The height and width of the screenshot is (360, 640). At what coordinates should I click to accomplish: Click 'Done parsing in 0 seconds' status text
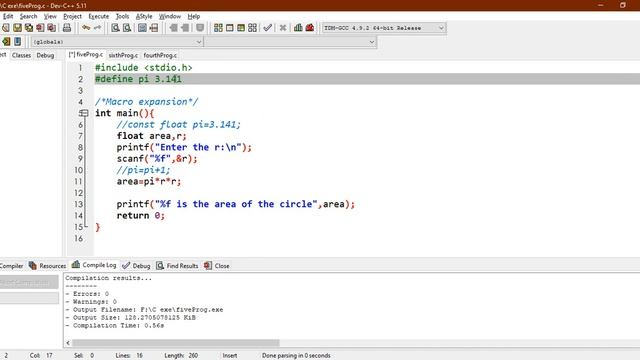pyautogui.click(x=296, y=356)
